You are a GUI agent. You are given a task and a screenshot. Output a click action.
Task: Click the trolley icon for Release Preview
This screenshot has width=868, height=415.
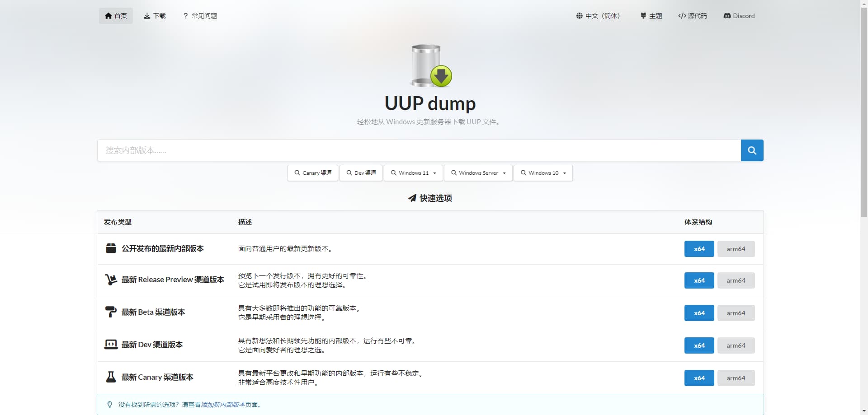pyautogui.click(x=111, y=280)
